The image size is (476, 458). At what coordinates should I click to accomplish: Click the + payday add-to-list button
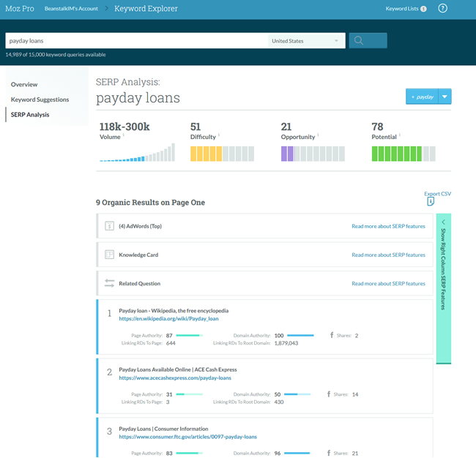[x=422, y=97]
